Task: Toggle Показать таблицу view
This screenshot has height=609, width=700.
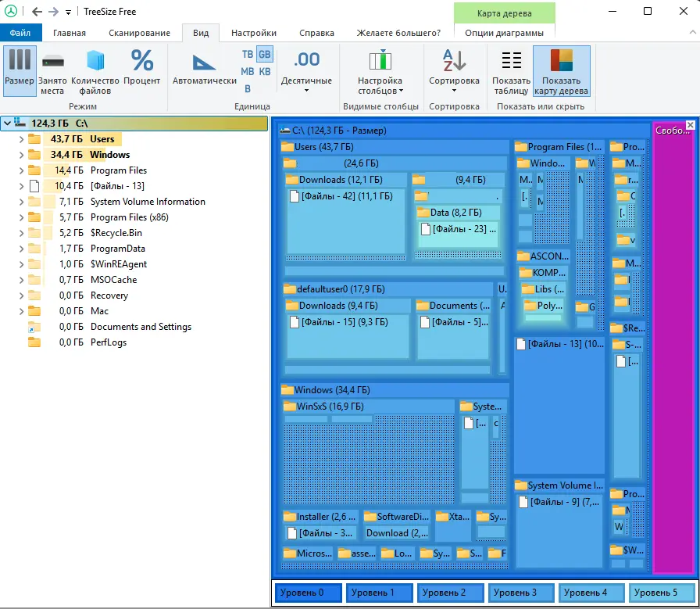Action: [x=511, y=71]
